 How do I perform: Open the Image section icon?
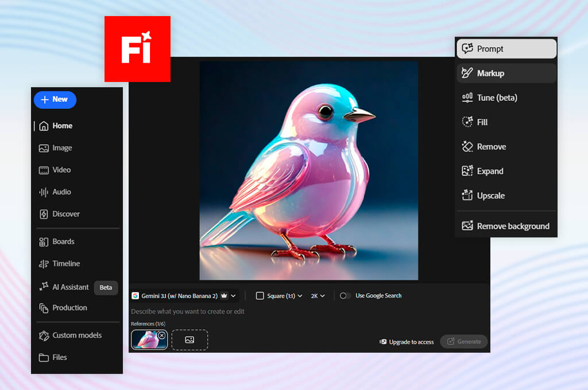(x=44, y=149)
